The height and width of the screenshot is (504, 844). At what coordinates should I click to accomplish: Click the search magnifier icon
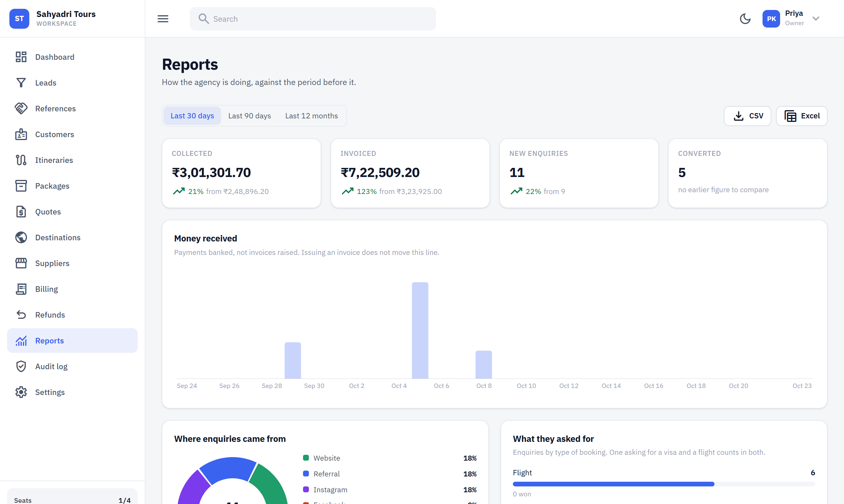(x=204, y=19)
